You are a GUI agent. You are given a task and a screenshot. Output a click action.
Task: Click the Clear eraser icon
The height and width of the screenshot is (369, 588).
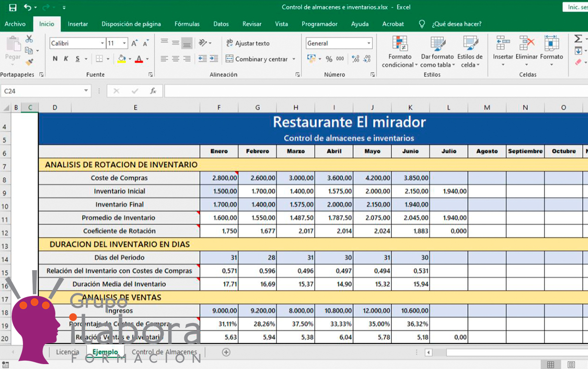pos(579,62)
